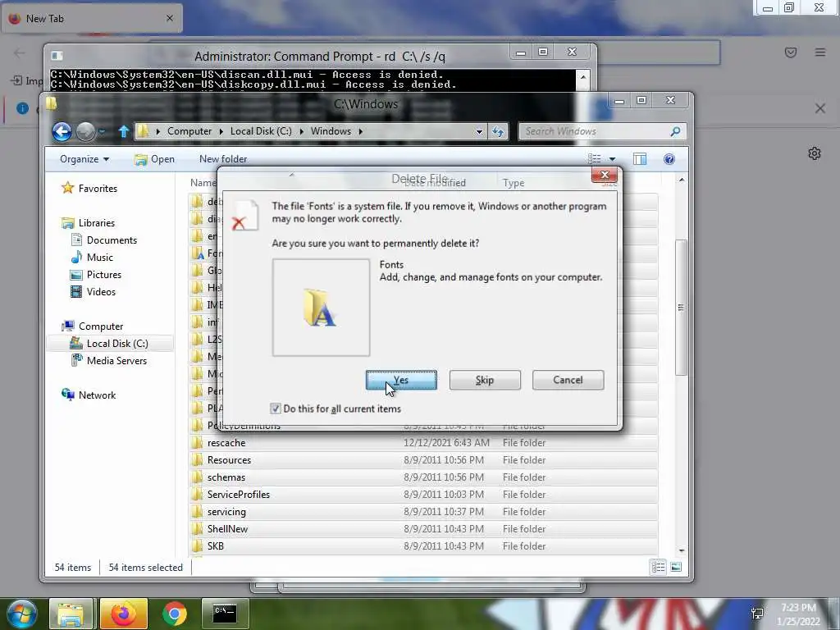The image size is (840, 630).
Task: Sort by the Type column header
Action: (514, 183)
